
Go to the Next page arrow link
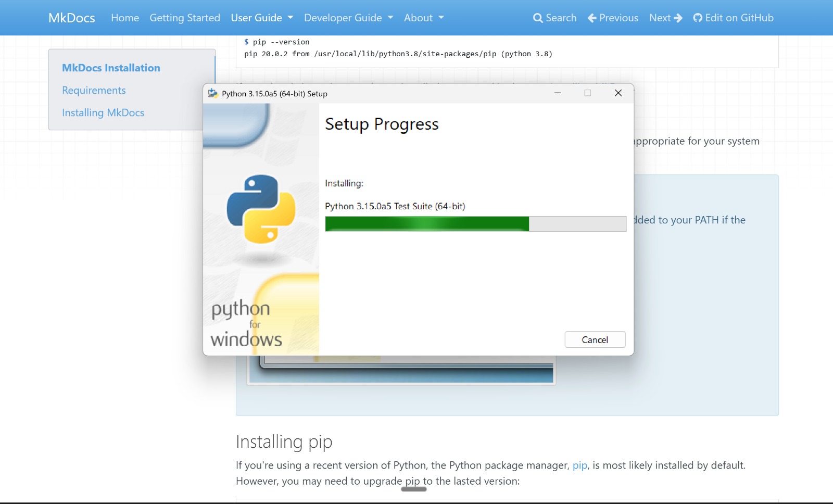point(665,18)
